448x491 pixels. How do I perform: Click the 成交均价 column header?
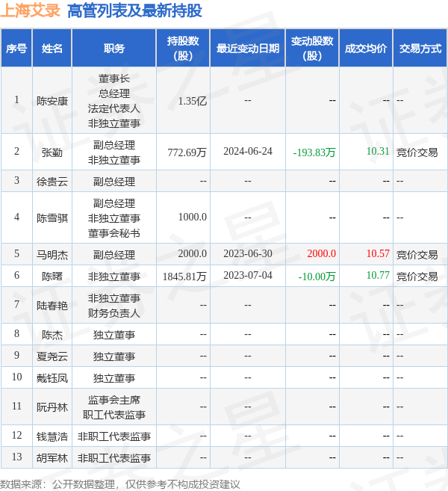[366, 49]
